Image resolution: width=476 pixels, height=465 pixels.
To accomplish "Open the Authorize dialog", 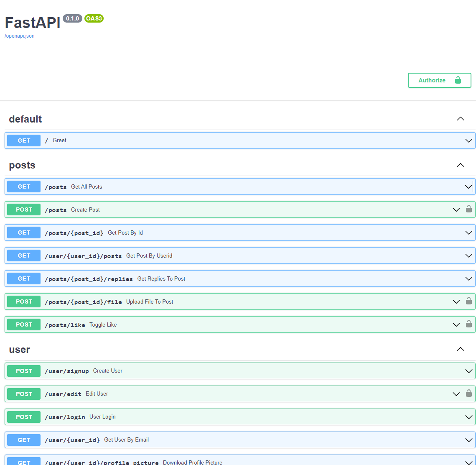I will [439, 80].
